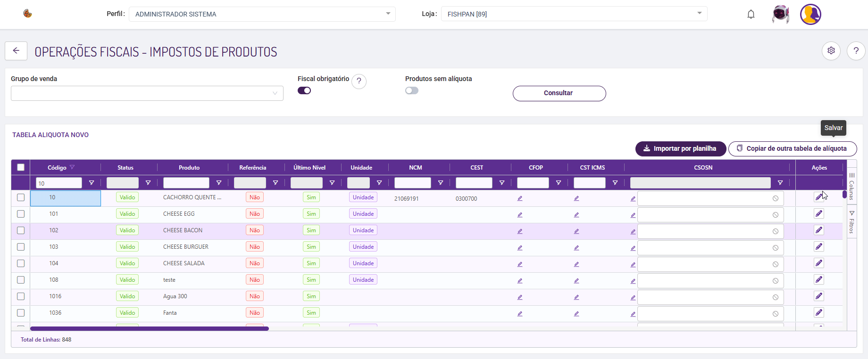Open the Código column filter funnel

point(92,183)
